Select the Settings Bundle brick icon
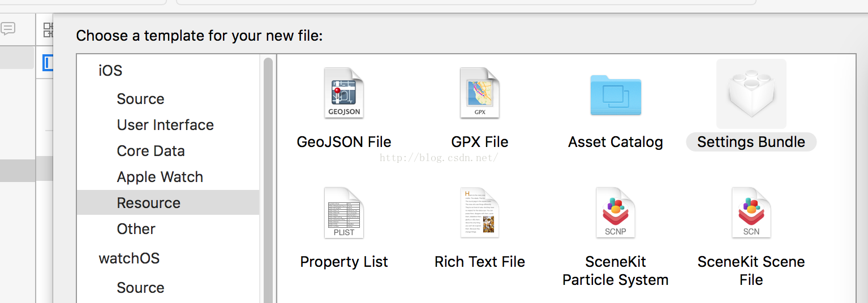This screenshot has width=868, height=303. point(751,93)
